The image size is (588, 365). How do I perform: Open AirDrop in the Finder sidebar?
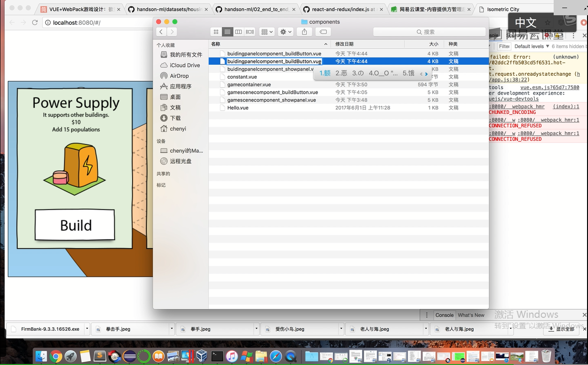(x=175, y=76)
